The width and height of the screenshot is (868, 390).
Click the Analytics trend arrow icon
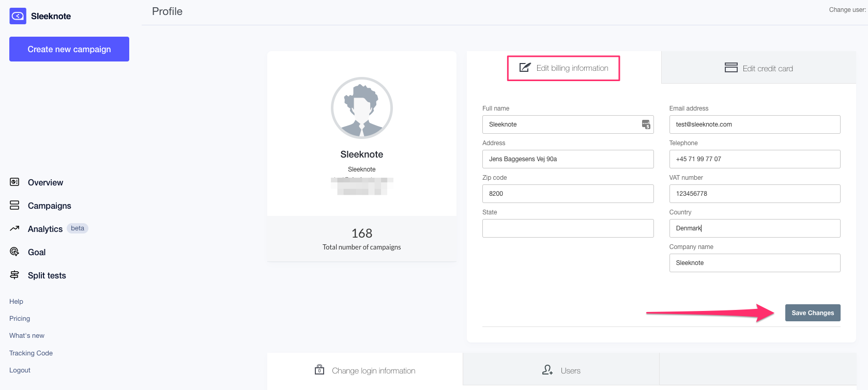(14, 228)
